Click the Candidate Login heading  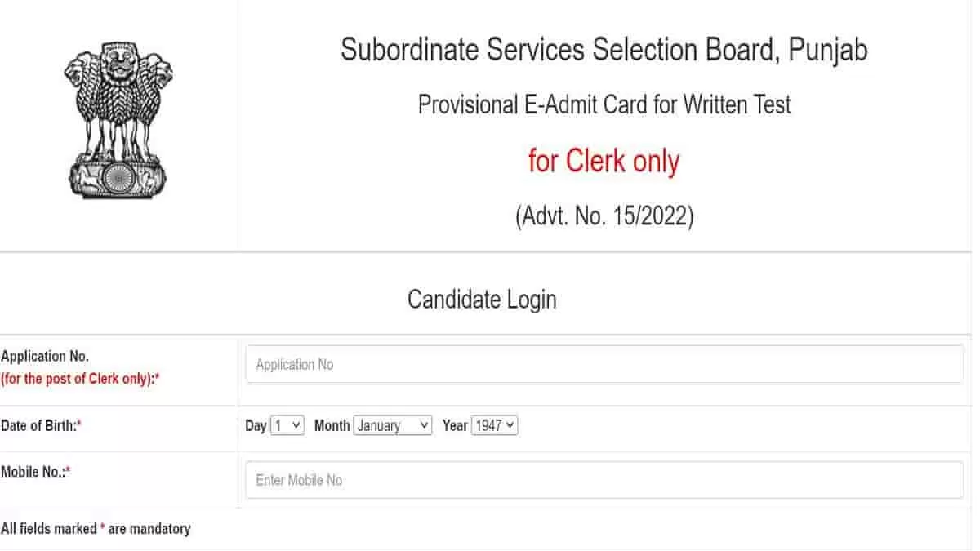481,299
